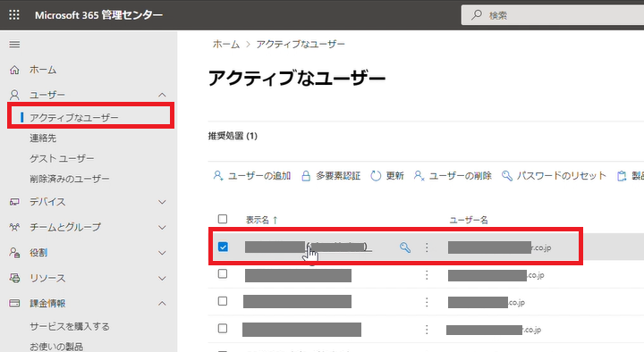
Task: Check the third user row checkbox
Action: [223, 301]
